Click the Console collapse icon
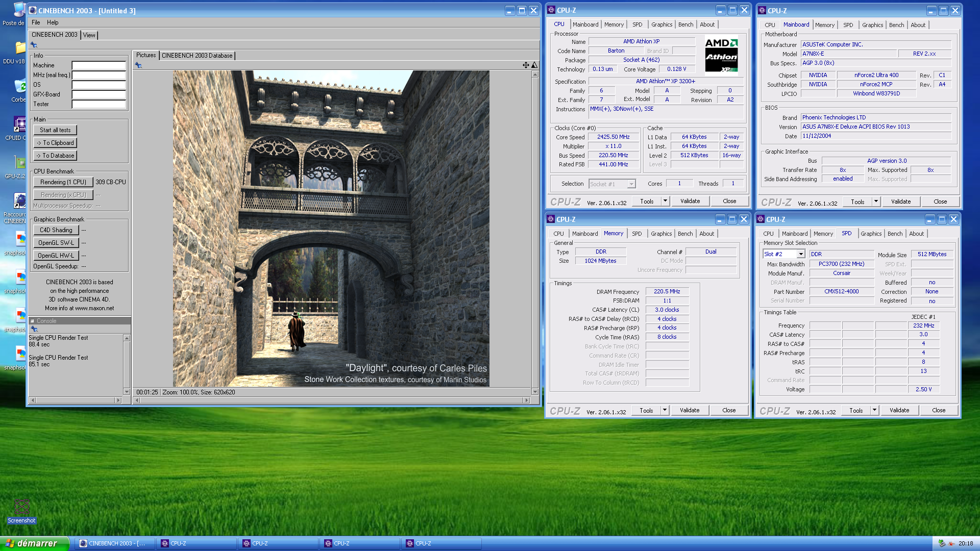 pyautogui.click(x=32, y=321)
